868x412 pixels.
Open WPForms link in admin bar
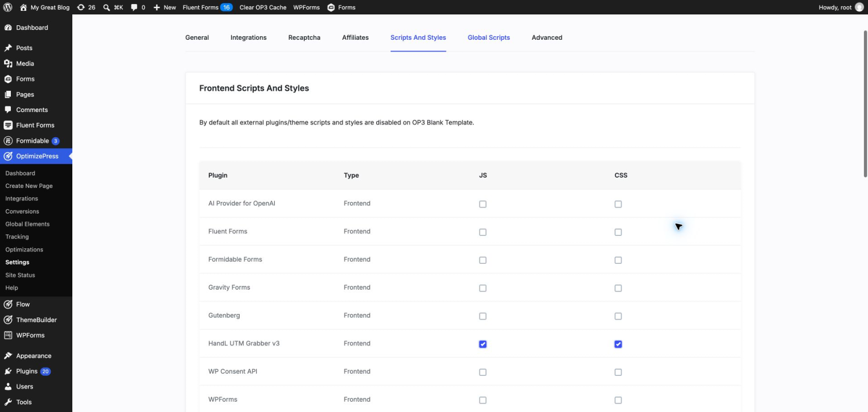[x=306, y=7]
